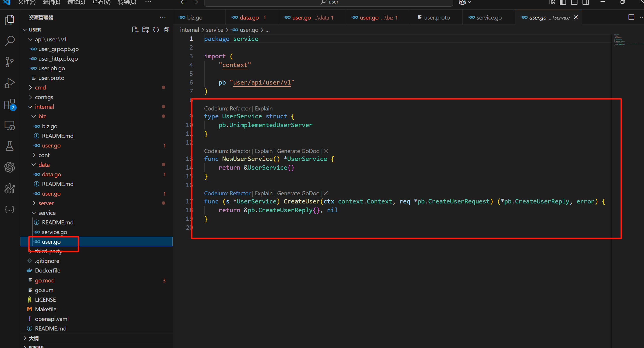Screen dimensions: 644x348
Task: Dismiss Codeium lens above NewUserService
Action: coord(326,151)
